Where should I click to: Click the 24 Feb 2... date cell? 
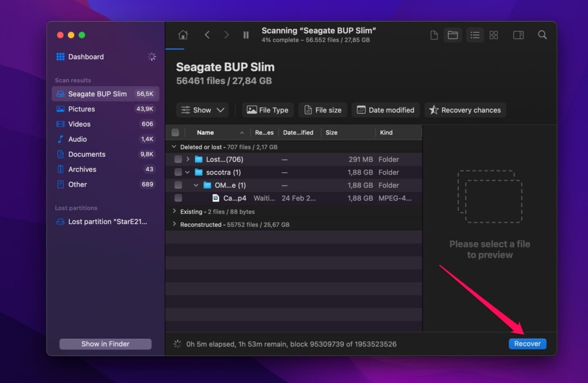coord(299,198)
